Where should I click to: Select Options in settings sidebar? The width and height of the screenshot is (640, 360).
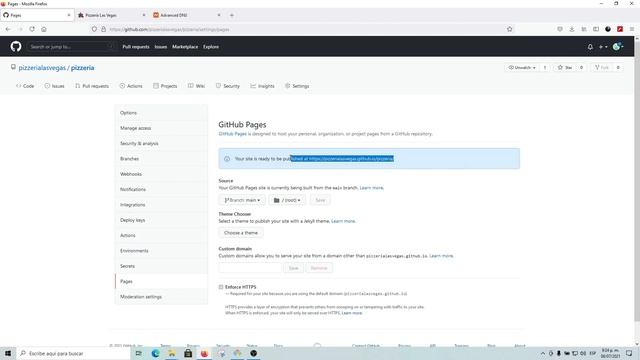click(161, 113)
